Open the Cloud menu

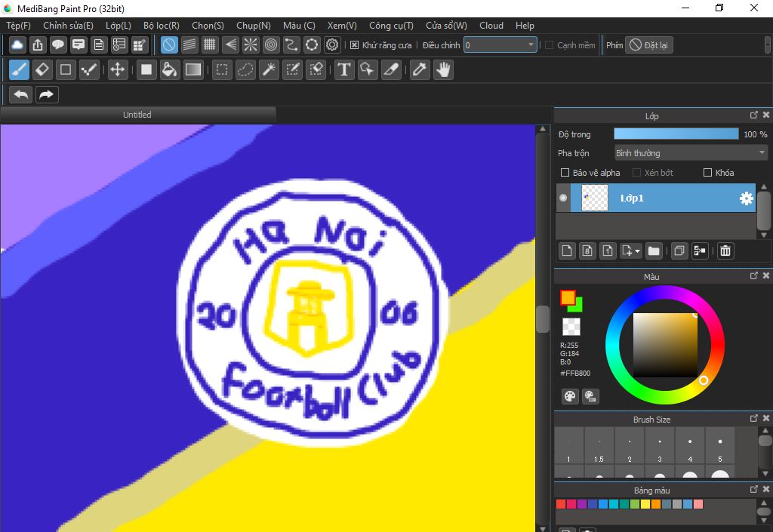point(491,26)
